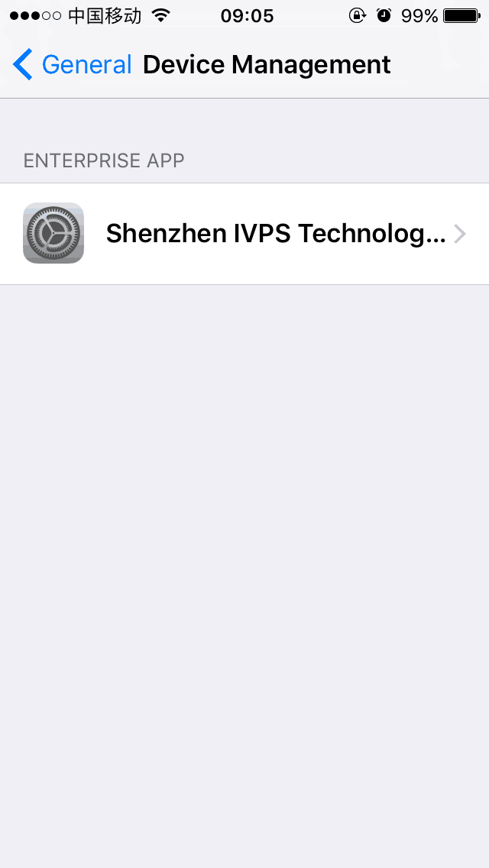Tap the cellular signal strength dots
This screenshot has width=489, height=868.
click(35, 16)
